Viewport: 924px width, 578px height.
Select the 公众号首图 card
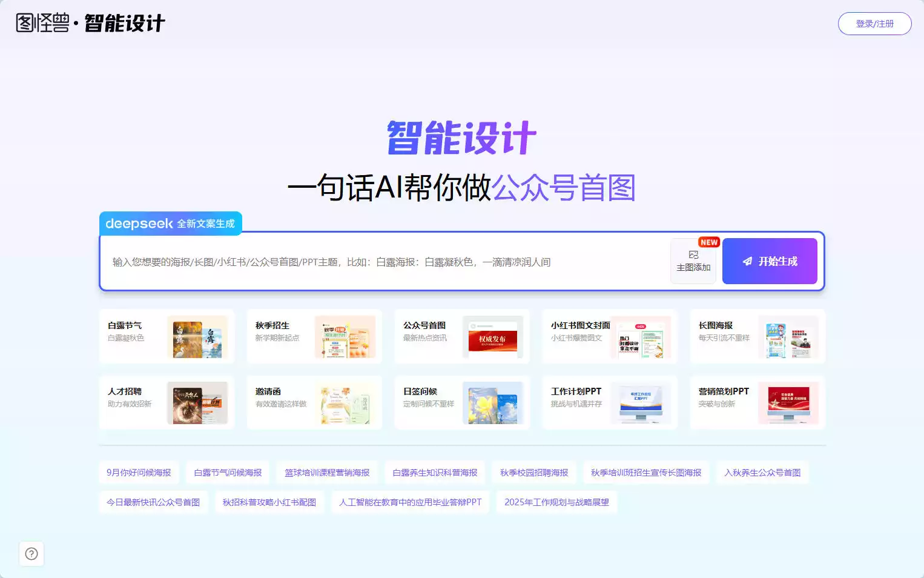(x=461, y=337)
